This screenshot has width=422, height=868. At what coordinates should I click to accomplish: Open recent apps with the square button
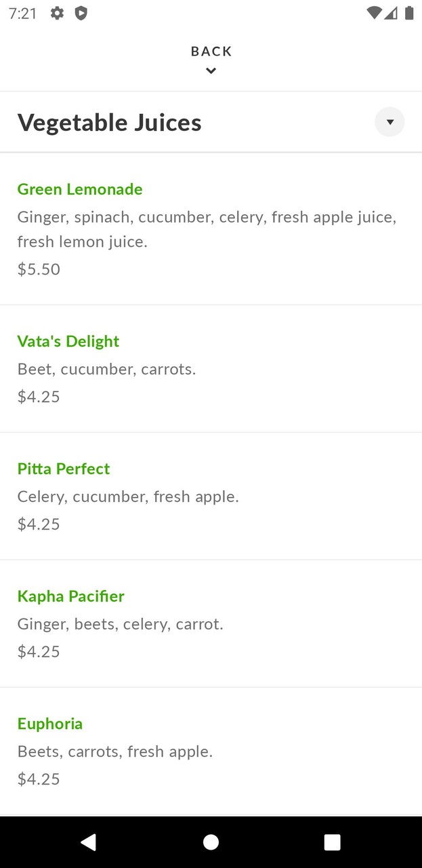(x=332, y=842)
